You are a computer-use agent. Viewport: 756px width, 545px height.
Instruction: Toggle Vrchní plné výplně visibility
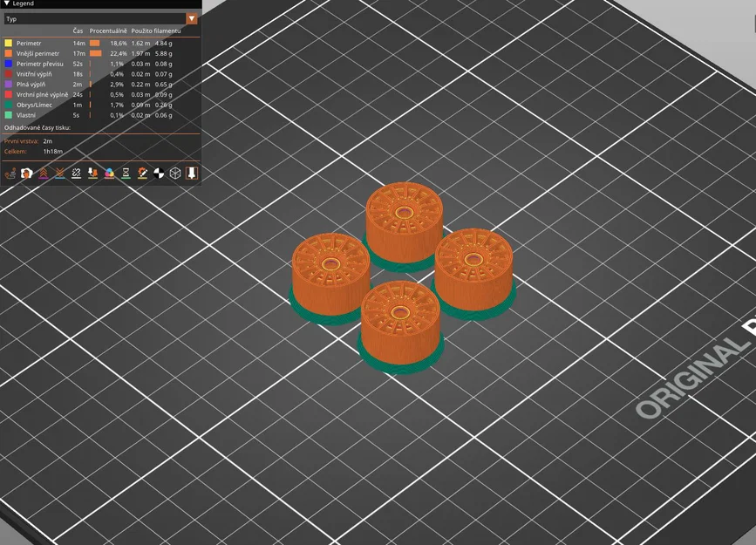pyautogui.click(x=42, y=94)
